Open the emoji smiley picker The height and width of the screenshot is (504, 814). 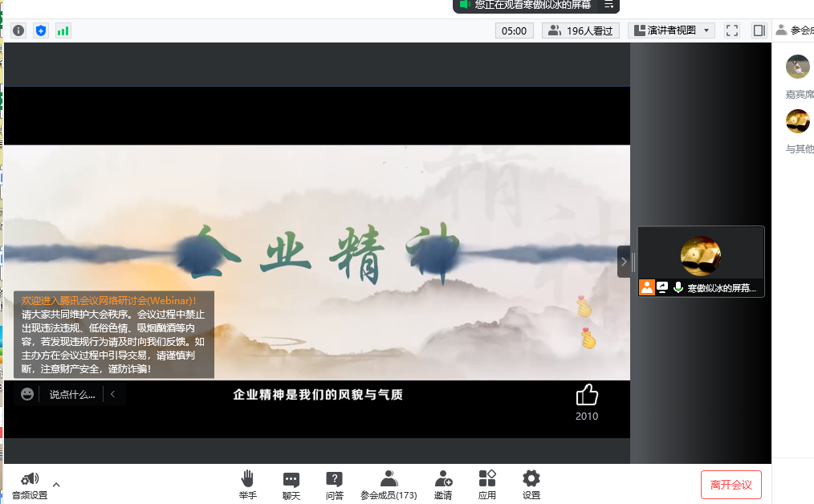tap(27, 394)
